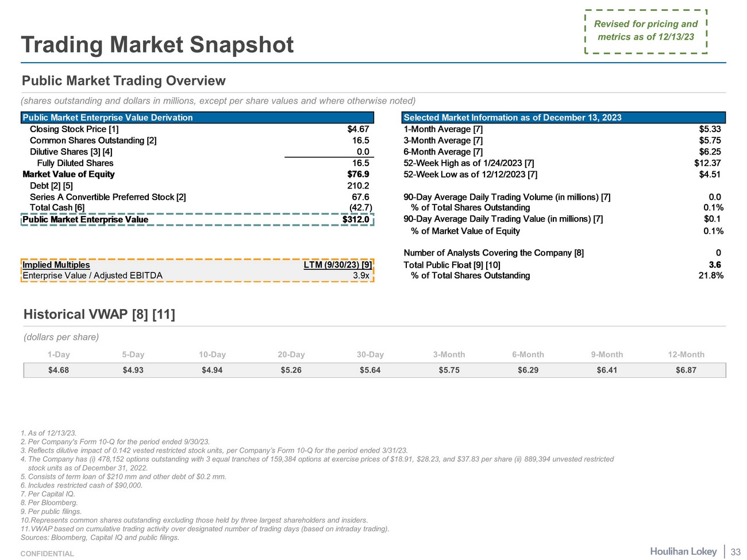Click the underlined Implied Multiples heading
Viewport: 747px width, 560px height.
[56, 265]
